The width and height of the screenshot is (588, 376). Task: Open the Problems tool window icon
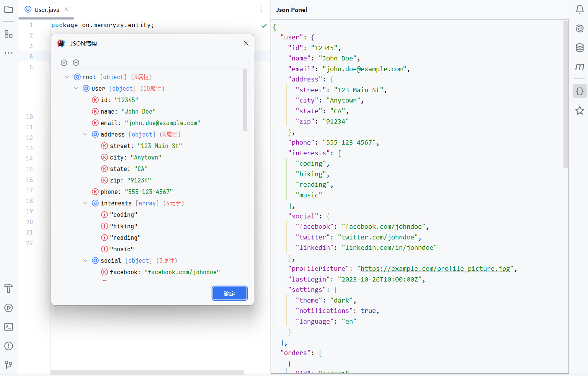8,346
